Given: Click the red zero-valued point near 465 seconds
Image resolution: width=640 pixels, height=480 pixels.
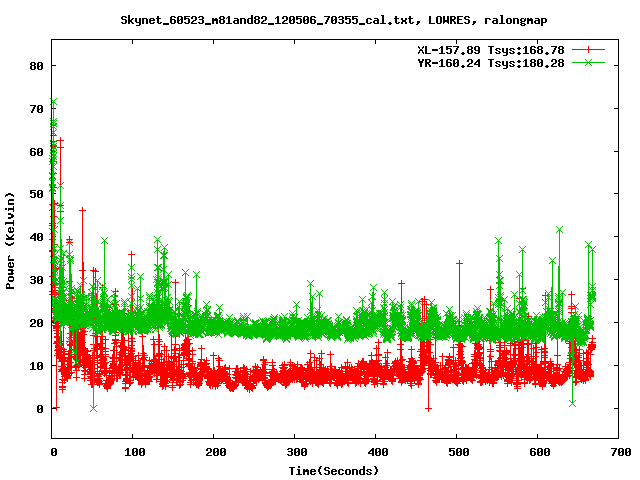Looking at the screenshot, I should coord(428,408).
